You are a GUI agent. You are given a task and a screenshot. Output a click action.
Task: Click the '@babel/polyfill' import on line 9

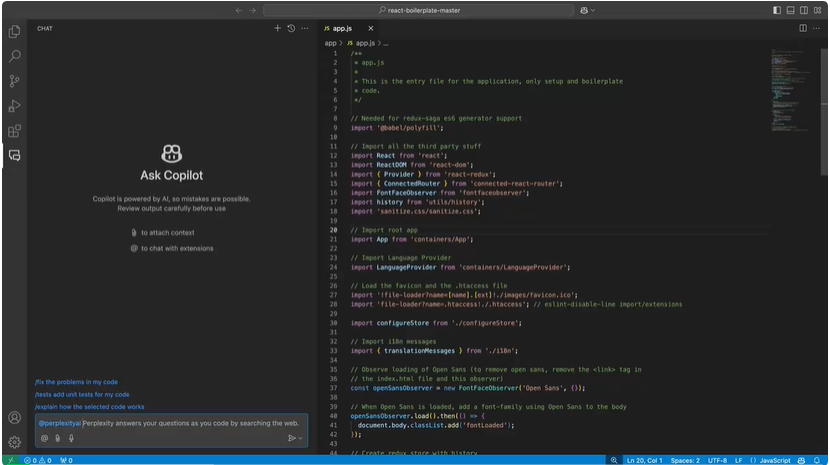pyautogui.click(x=396, y=128)
